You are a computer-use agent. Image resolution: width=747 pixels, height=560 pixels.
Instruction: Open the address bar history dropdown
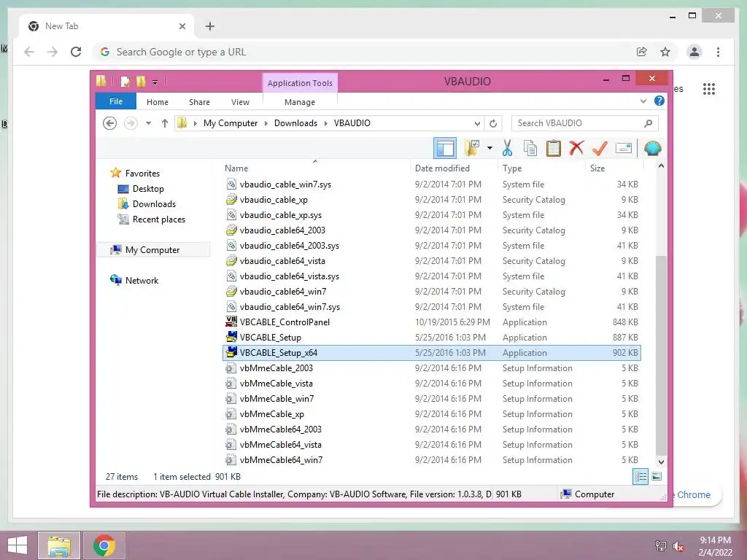click(x=477, y=123)
